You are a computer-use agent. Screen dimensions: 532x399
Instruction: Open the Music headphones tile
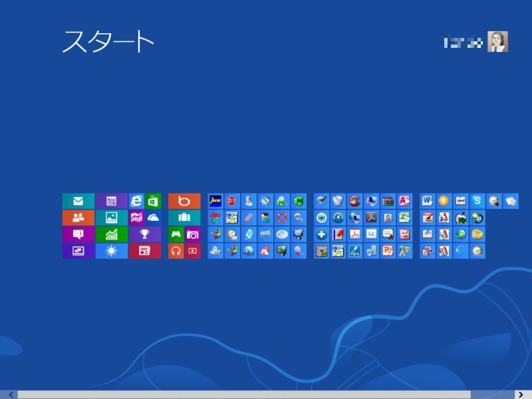point(176,251)
